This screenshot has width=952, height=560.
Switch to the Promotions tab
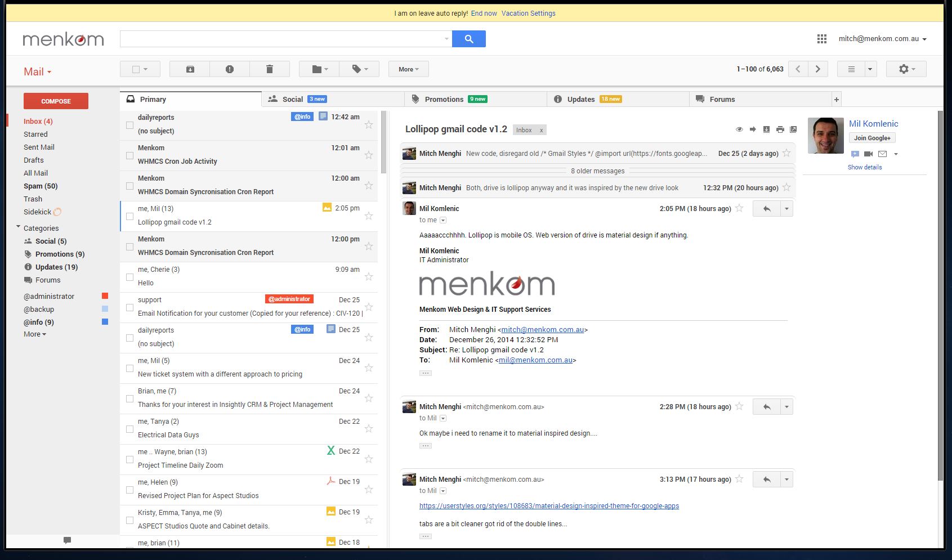coord(444,99)
